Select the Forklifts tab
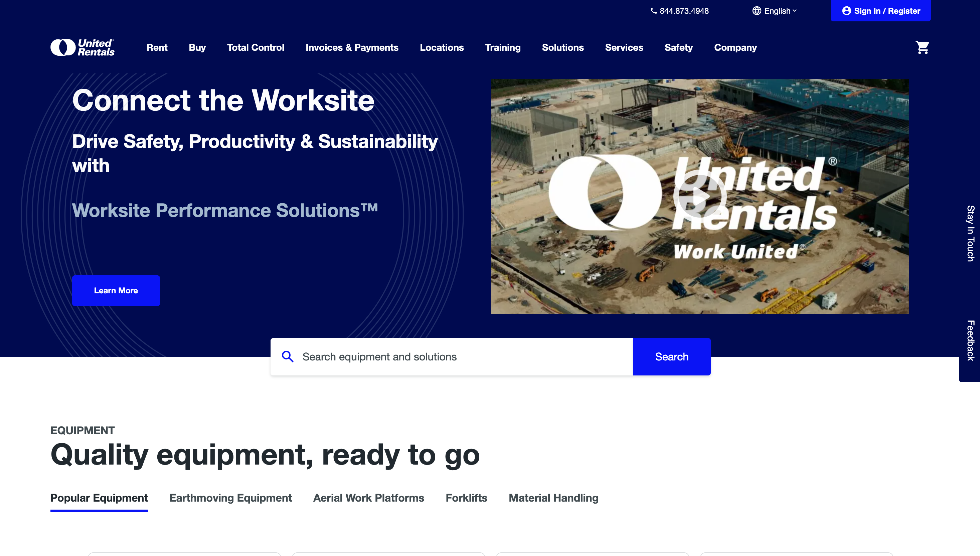Viewport: 980px width, 556px height. [x=466, y=498]
